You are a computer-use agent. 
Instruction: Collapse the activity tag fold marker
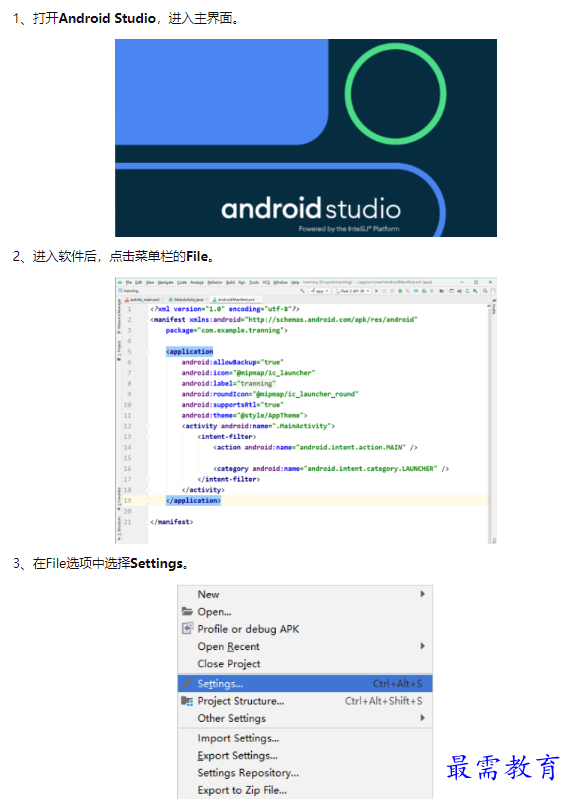tap(148, 426)
